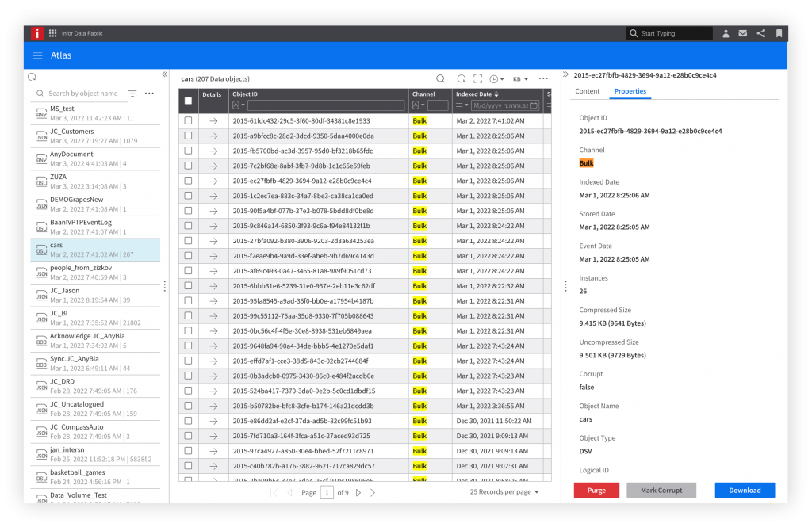Click the bookmark icon in top bar
The image size is (812, 527).
click(x=779, y=33)
